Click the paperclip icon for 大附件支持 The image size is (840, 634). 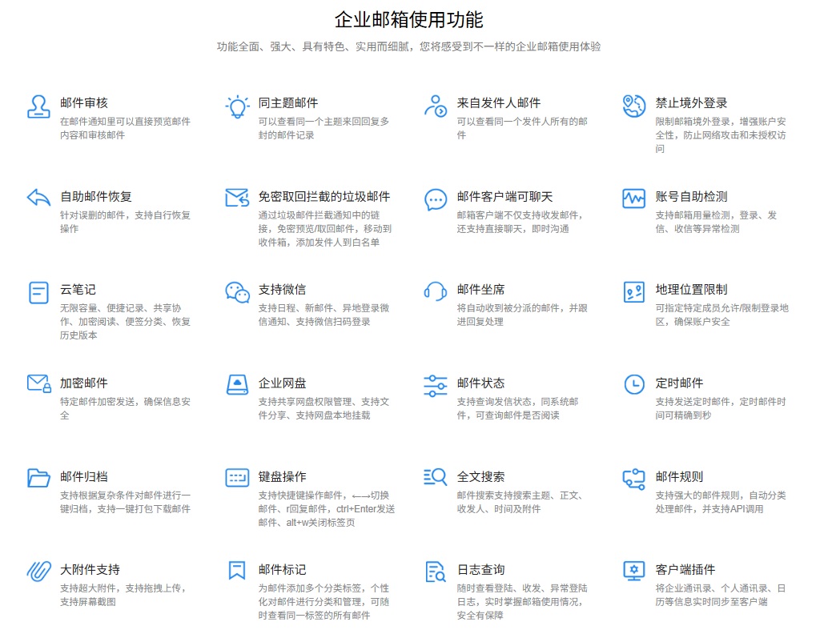pos(38,572)
